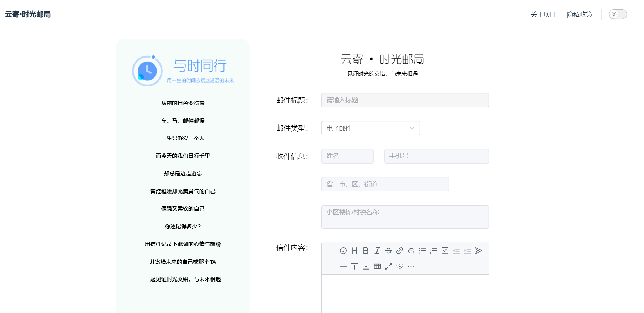
Task: Apply strikethrough formatting in editor toolbar
Action: tap(388, 250)
